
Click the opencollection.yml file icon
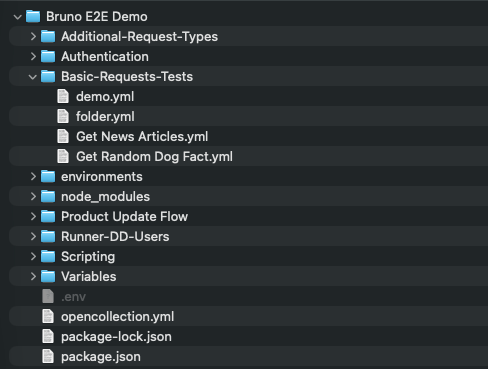(x=48, y=316)
